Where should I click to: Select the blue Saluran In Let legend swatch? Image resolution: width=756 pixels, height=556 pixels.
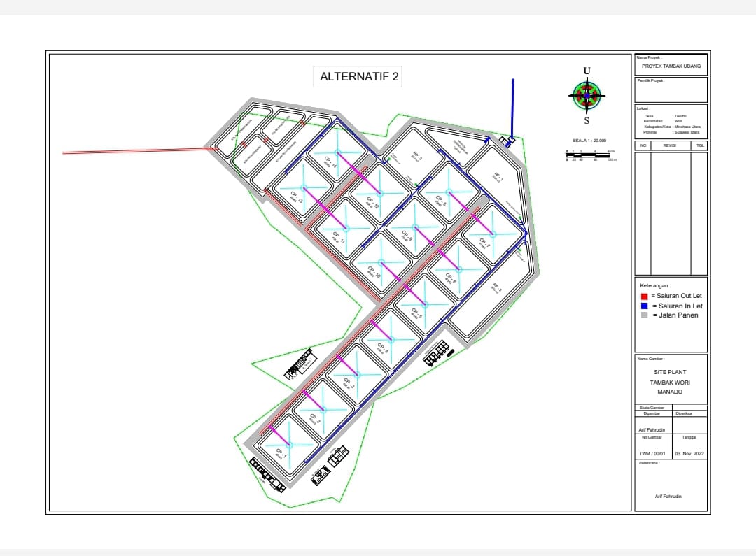[644, 306]
